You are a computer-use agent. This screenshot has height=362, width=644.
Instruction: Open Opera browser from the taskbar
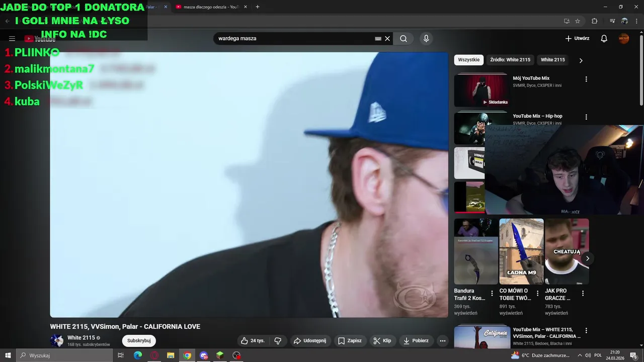pos(154,355)
